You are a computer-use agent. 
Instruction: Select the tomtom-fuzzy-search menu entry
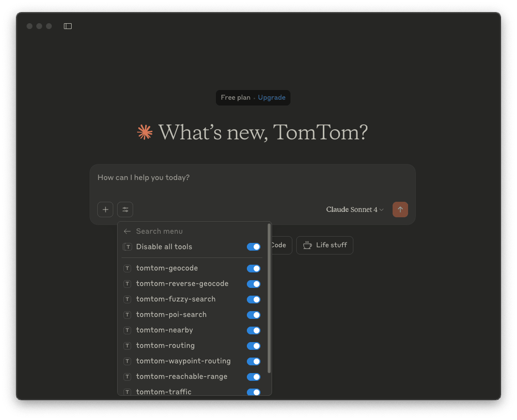coord(192,300)
